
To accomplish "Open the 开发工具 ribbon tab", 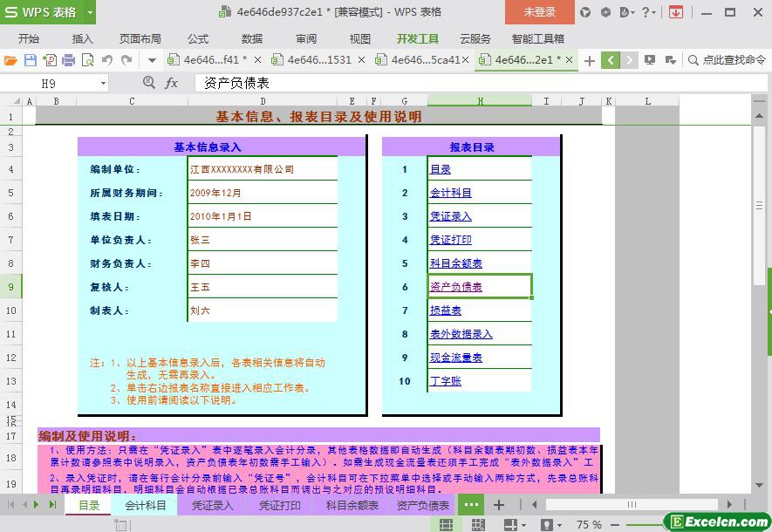I will click(418, 38).
